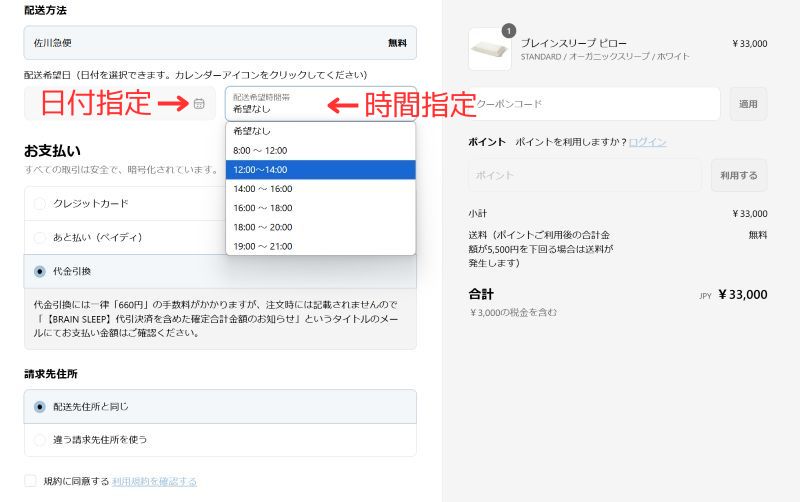Choose 配送先住所と同じ billing option
Viewport: 800px width, 502px height.
40,407
